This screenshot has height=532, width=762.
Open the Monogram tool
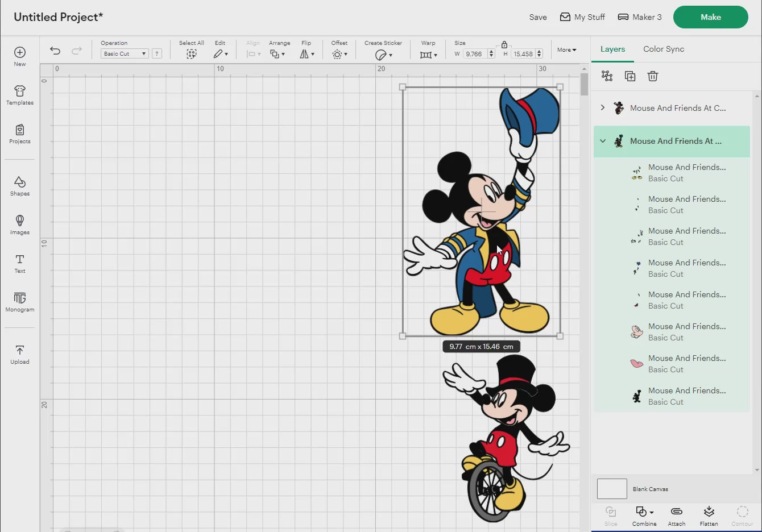coord(20,302)
